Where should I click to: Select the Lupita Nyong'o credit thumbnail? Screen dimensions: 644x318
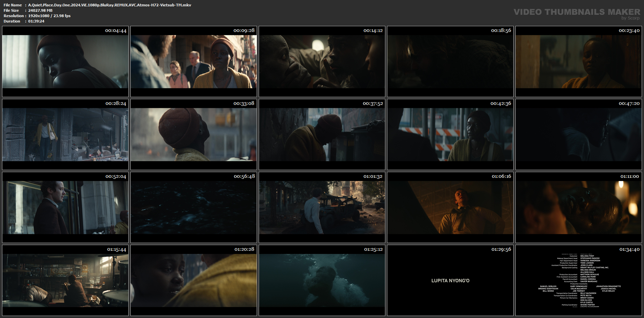(x=450, y=280)
